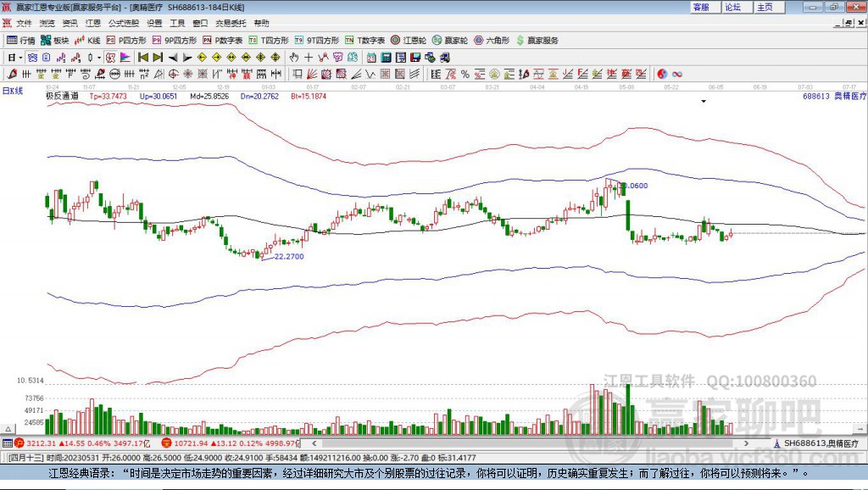Open the 公式选股 menu
This screenshot has height=490, width=868.
[124, 23]
